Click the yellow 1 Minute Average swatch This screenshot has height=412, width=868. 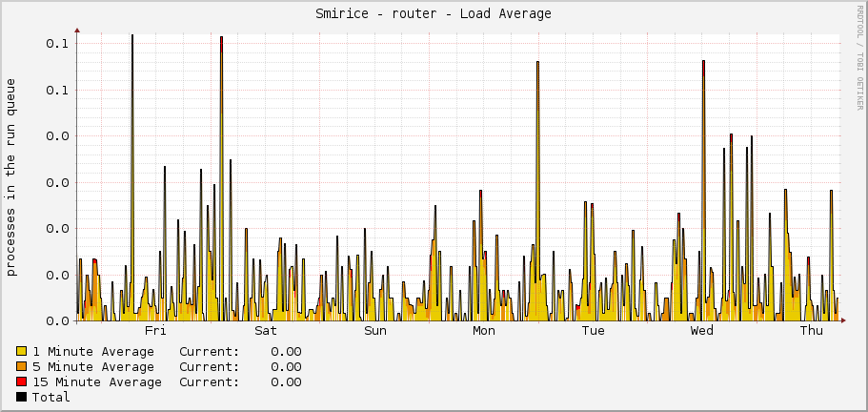pyautogui.click(x=22, y=351)
